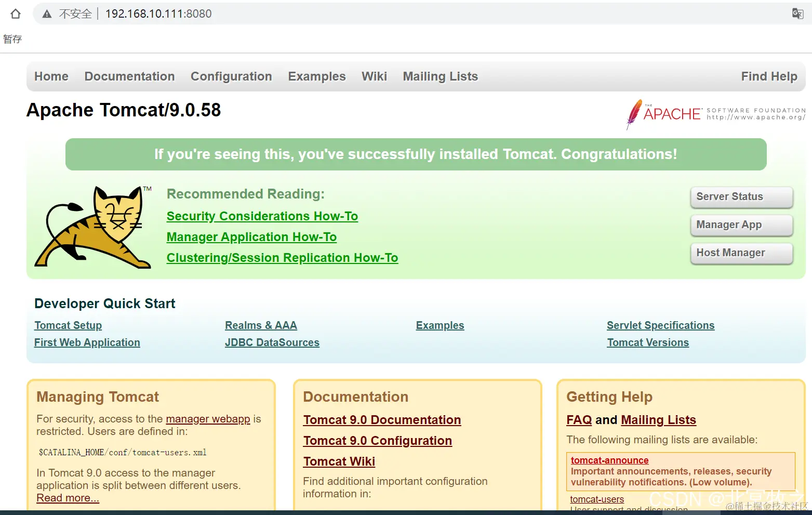Click the Tomcat cat mascot image
This screenshot has height=515, width=812.
[x=92, y=227]
